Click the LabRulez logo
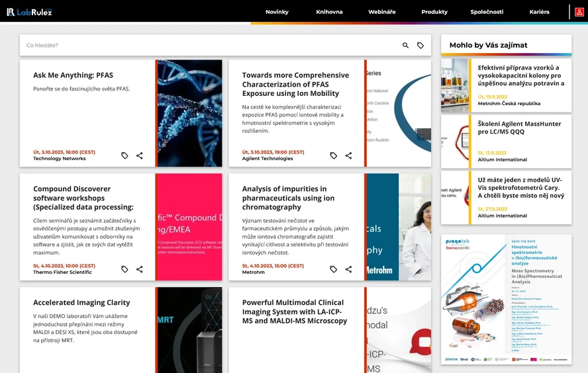The width and height of the screenshot is (588, 373). 29,12
